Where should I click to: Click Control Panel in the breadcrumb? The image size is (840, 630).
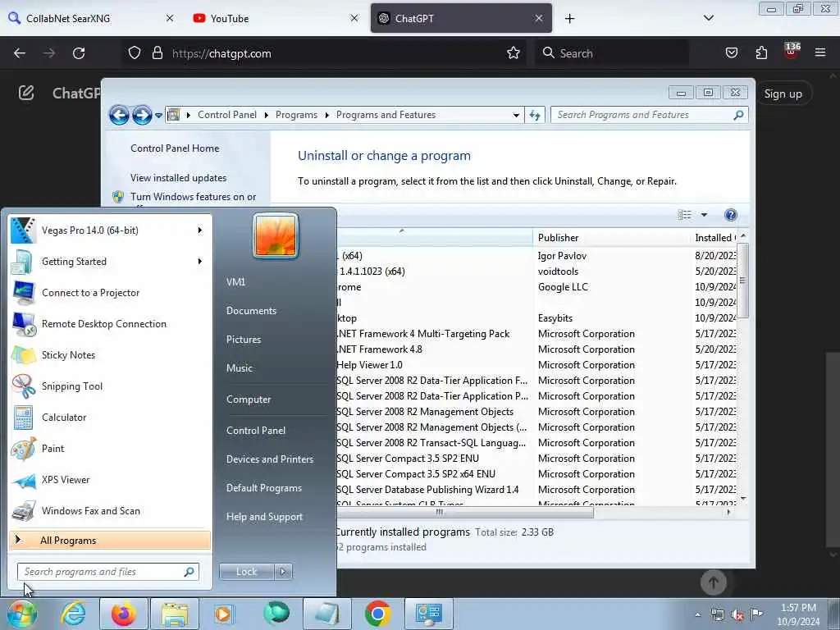(227, 115)
